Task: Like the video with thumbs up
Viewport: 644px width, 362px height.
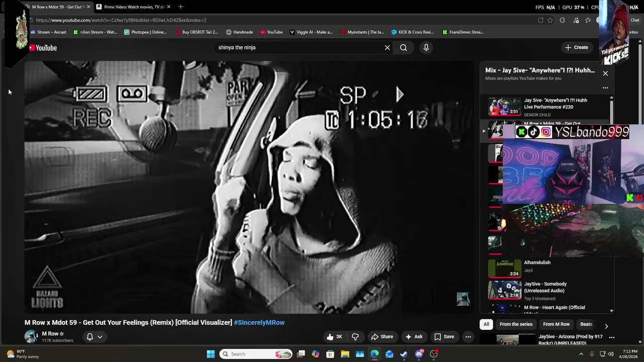Action: click(335, 337)
